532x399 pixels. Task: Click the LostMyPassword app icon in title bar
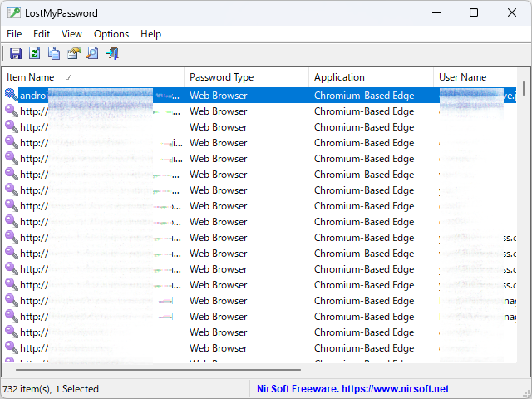point(14,13)
